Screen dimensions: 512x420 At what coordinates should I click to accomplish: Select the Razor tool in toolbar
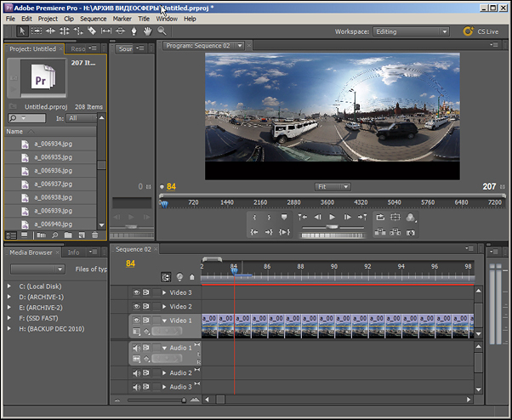pos(91,31)
